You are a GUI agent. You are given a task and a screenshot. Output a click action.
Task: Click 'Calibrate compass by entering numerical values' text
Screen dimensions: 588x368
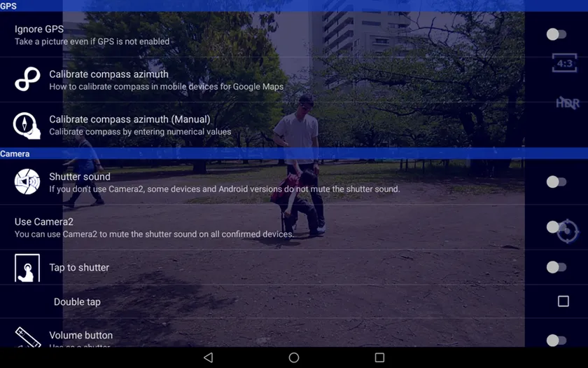click(140, 132)
